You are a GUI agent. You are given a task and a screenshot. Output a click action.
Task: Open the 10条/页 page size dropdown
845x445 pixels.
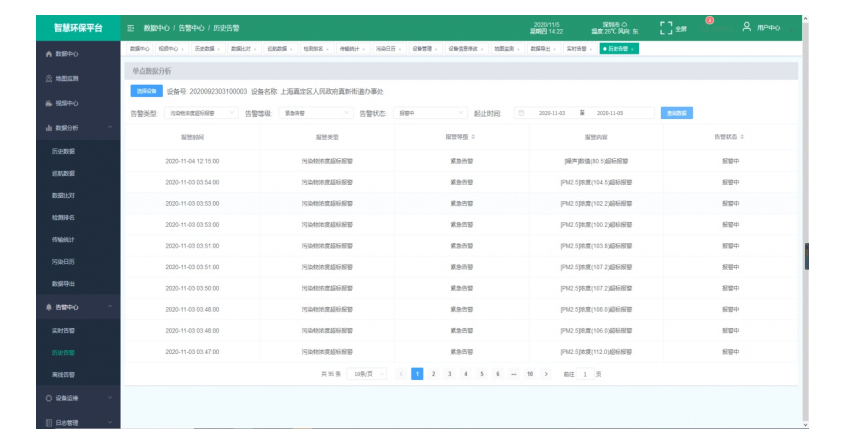[368, 374]
